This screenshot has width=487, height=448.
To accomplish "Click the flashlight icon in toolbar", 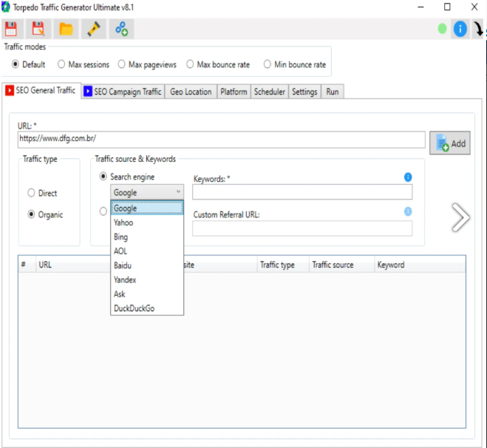I will coord(94,29).
